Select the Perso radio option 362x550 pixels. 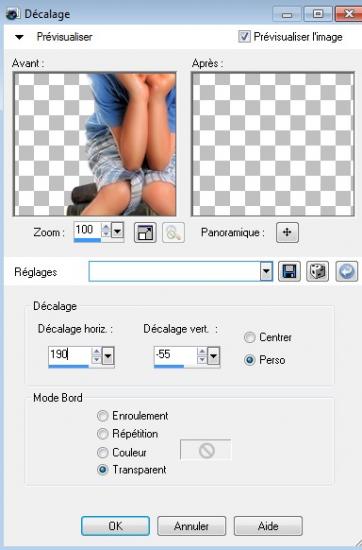tap(249, 360)
